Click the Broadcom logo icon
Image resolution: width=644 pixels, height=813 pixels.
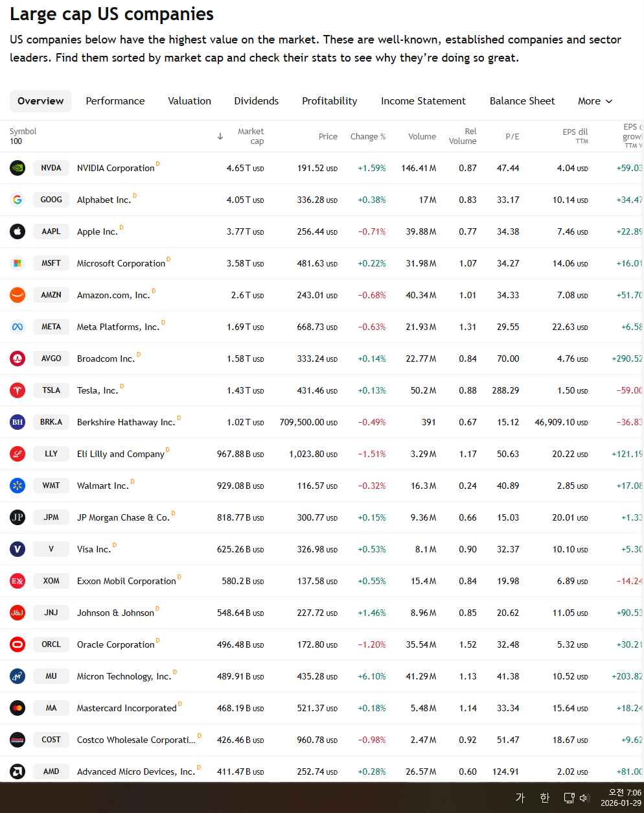17,359
